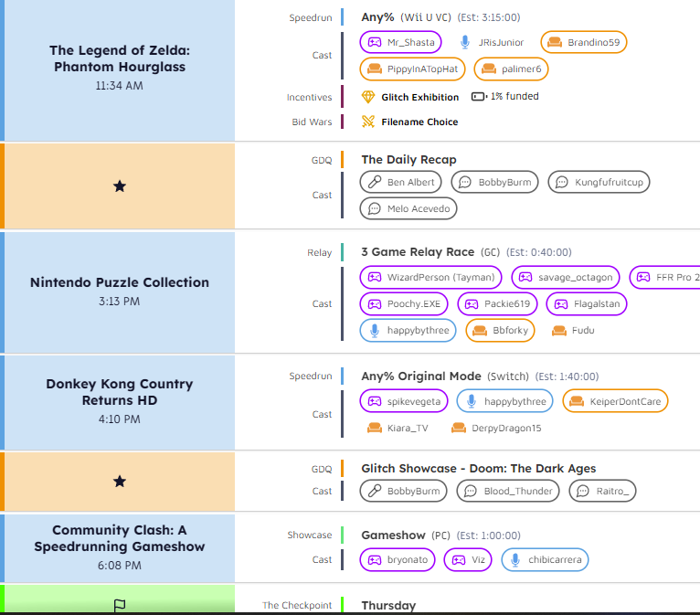Click the Phantom Hourglass game title
Image resolution: width=700 pixels, height=615 pixels.
120,58
